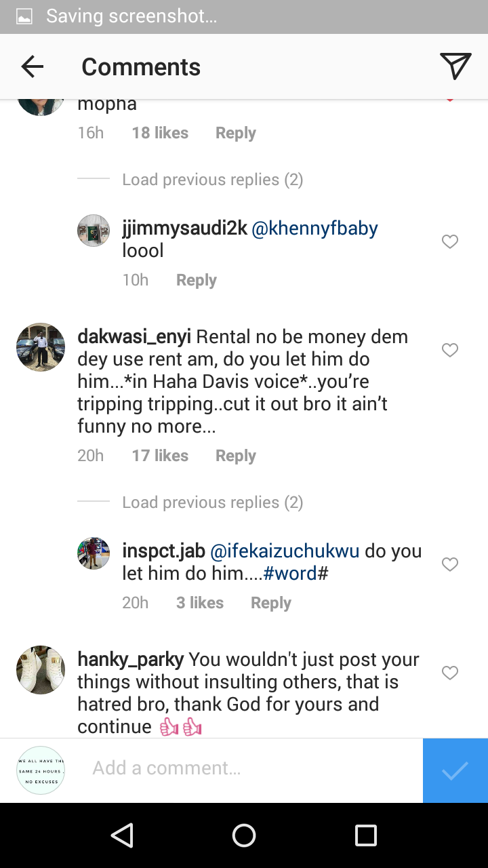Open @khennyfbaby mention link
The height and width of the screenshot is (868, 488).
pos(314,229)
